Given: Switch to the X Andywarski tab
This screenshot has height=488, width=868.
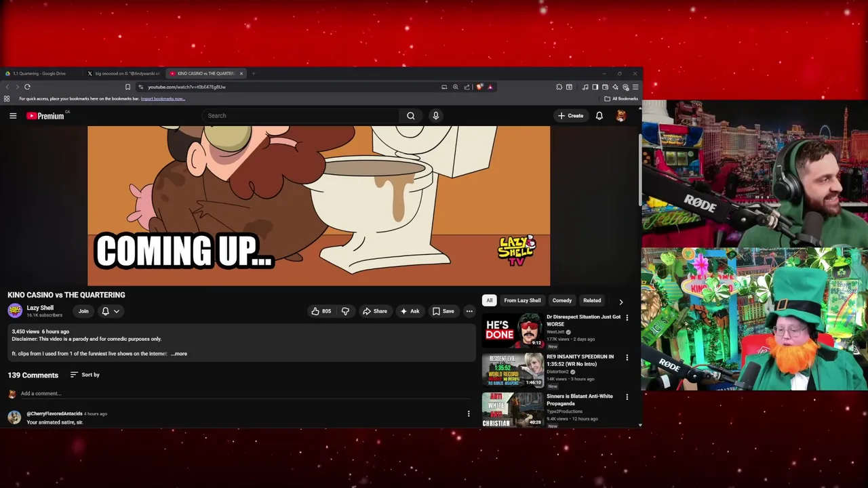Looking at the screenshot, I should 123,73.
